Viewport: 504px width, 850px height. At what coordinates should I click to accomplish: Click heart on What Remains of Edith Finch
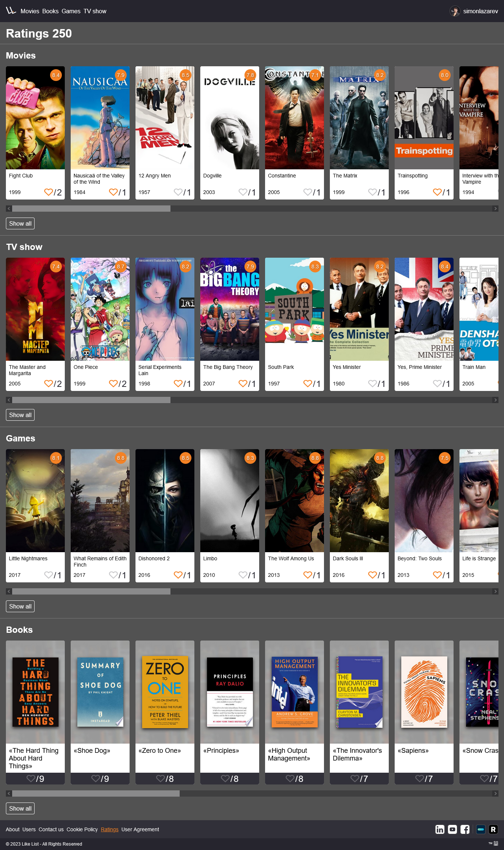point(113,575)
